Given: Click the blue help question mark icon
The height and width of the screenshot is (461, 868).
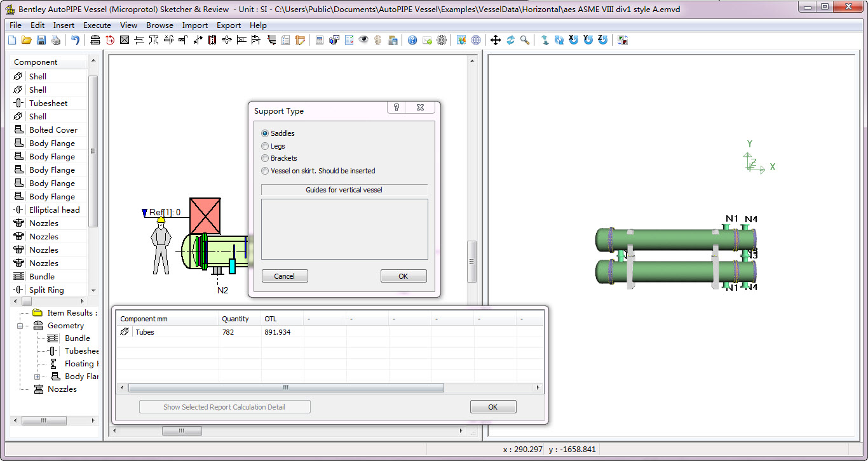Looking at the screenshot, I should coord(412,40).
